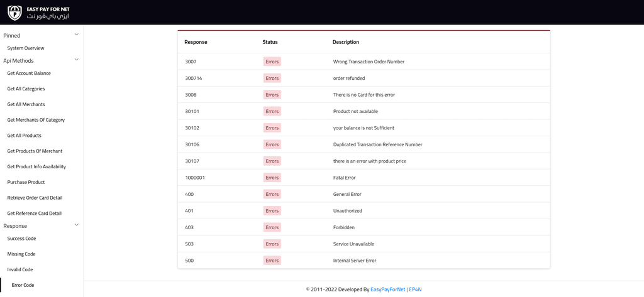Collapse the Response section chevron
The width and height of the screenshot is (644, 297).
[76, 225]
